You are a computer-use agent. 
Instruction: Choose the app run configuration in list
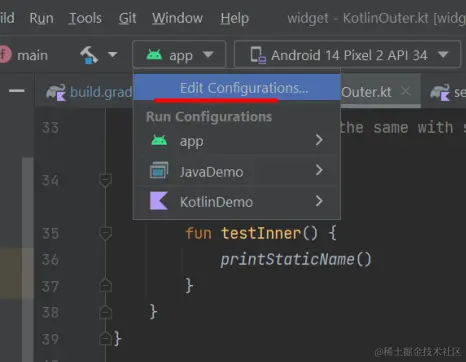237,141
